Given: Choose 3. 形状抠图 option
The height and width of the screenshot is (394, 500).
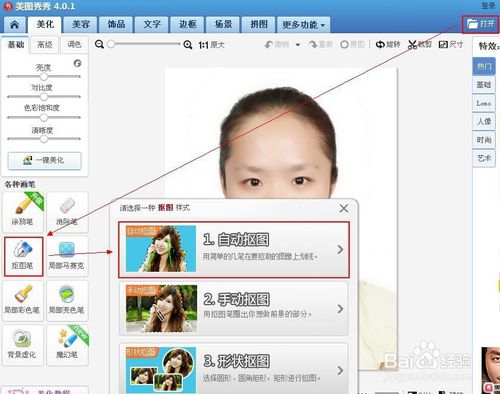Looking at the screenshot, I should (234, 369).
